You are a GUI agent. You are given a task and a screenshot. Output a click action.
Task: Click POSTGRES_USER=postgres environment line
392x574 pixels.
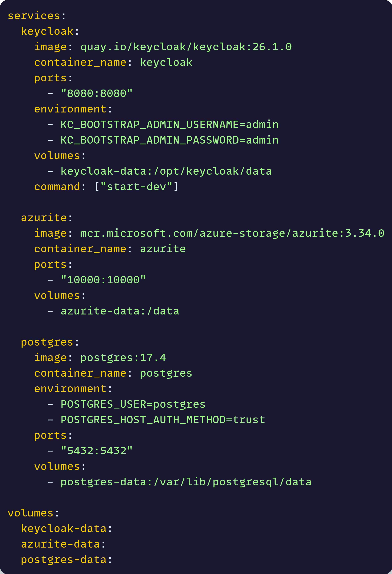(x=133, y=404)
